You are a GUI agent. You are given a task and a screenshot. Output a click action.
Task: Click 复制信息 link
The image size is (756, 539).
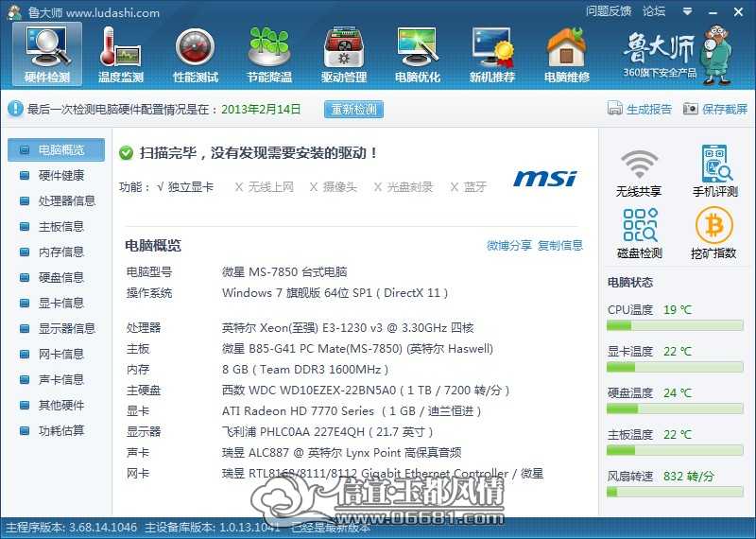coord(560,246)
